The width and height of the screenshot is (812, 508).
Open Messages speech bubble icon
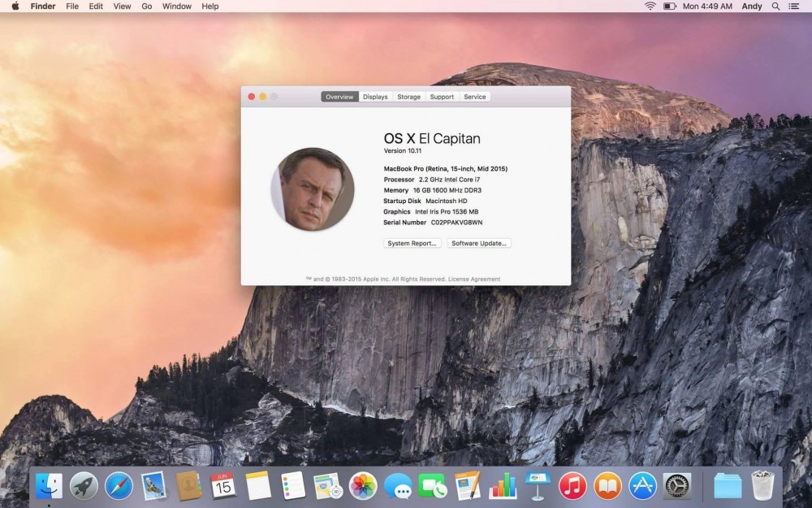398,487
